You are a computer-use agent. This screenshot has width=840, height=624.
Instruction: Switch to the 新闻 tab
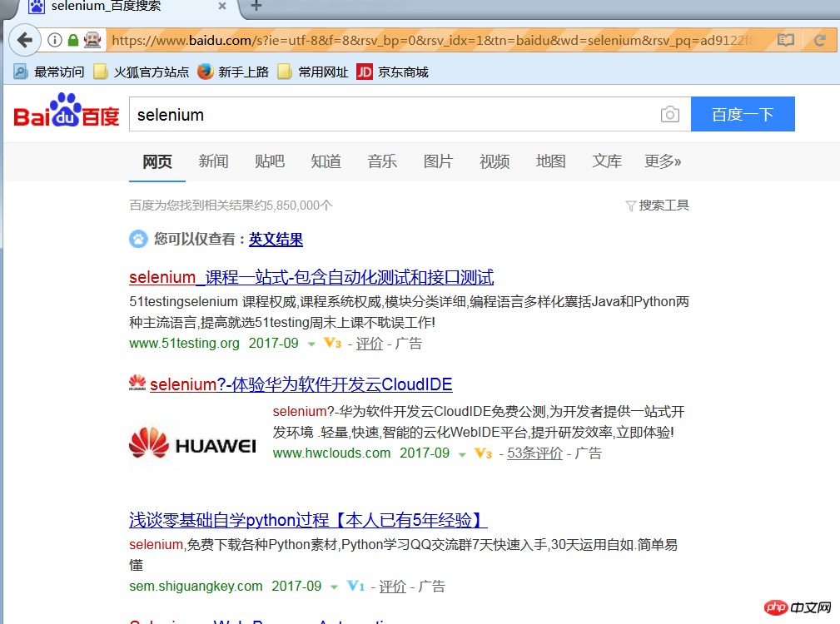coord(213,161)
